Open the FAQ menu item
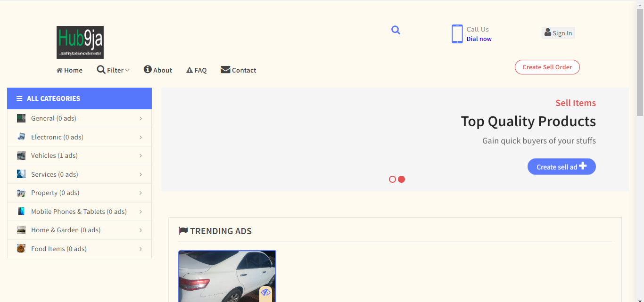The height and width of the screenshot is (302, 644). tap(197, 70)
